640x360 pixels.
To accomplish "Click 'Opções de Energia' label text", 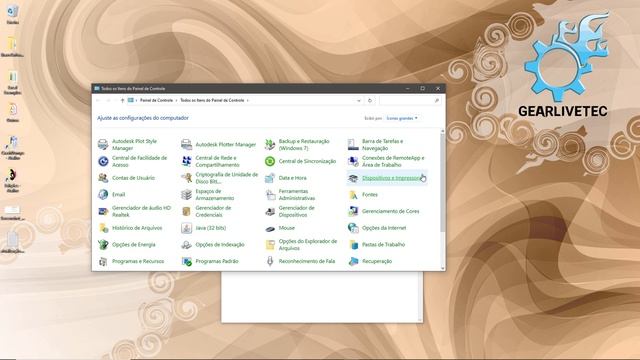I will coord(133,244).
